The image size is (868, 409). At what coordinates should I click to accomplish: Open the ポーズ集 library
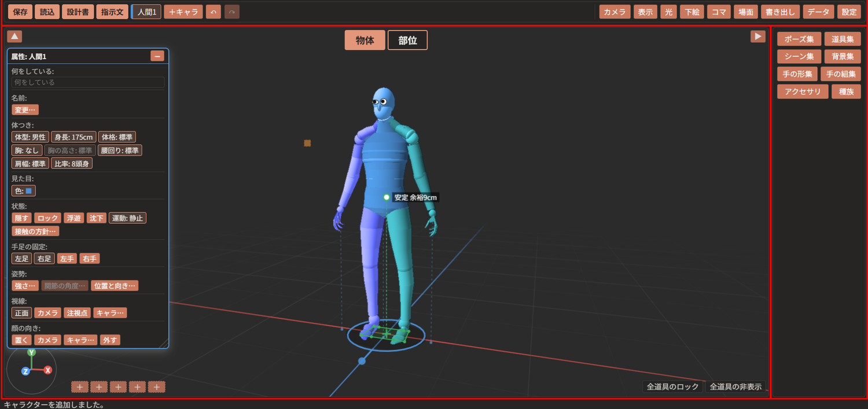799,39
